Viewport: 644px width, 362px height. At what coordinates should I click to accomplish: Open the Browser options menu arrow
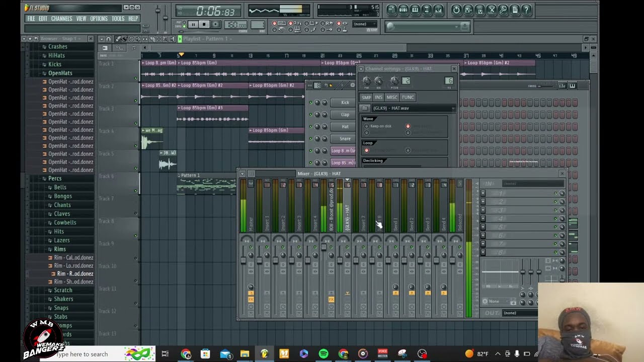click(x=24, y=38)
